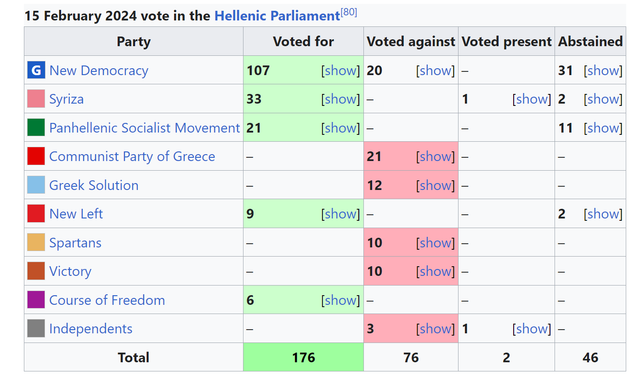Click the grey Independents color square
Viewport: 640px width, 385px height.
(36, 328)
